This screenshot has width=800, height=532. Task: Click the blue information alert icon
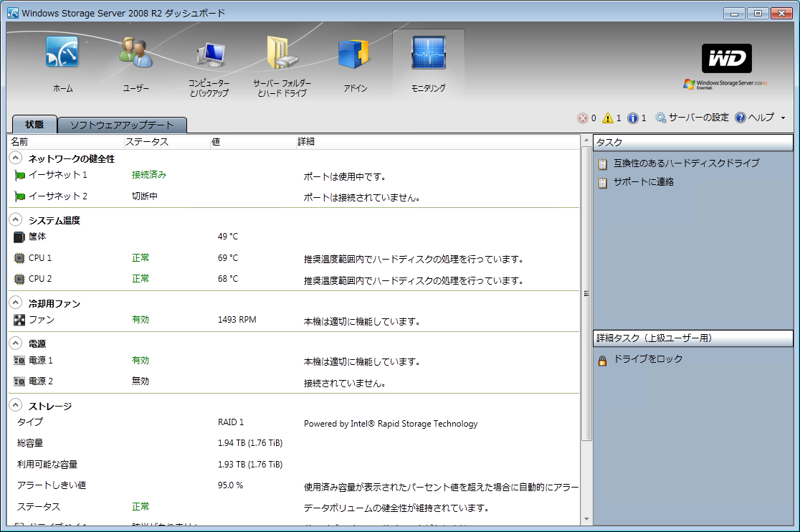(x=633, y=118)
